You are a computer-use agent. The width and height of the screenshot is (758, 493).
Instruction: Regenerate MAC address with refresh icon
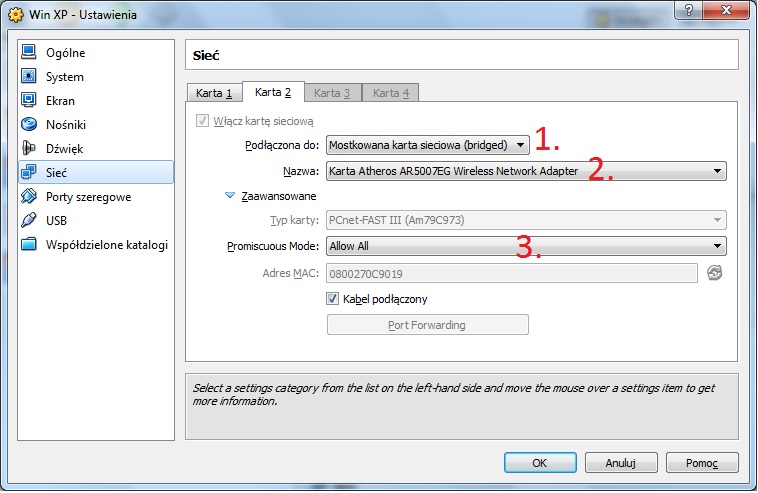[714, 273]
